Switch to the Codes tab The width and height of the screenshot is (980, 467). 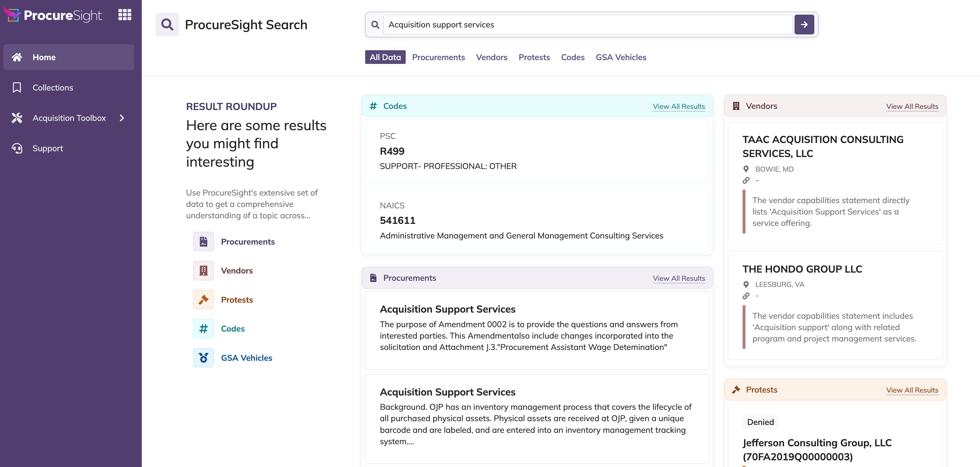573,57
